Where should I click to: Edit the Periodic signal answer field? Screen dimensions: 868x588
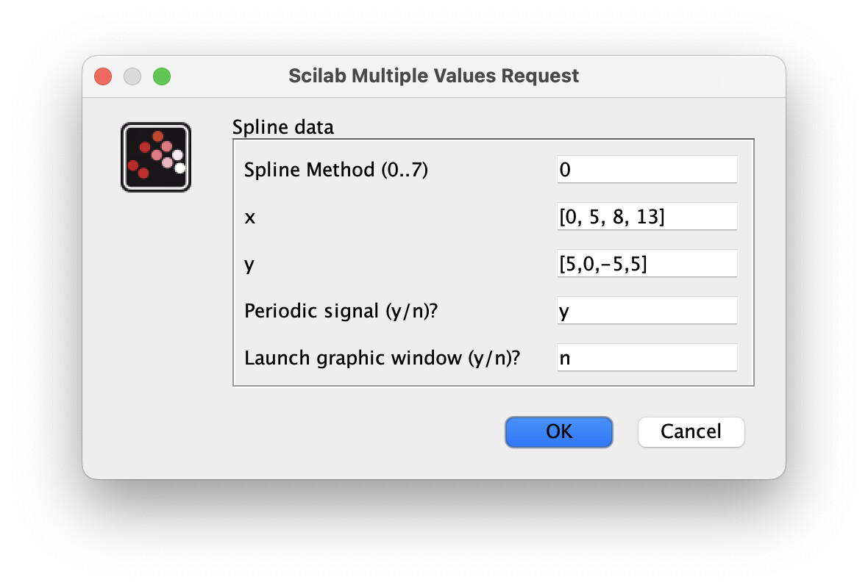(647, 311)
